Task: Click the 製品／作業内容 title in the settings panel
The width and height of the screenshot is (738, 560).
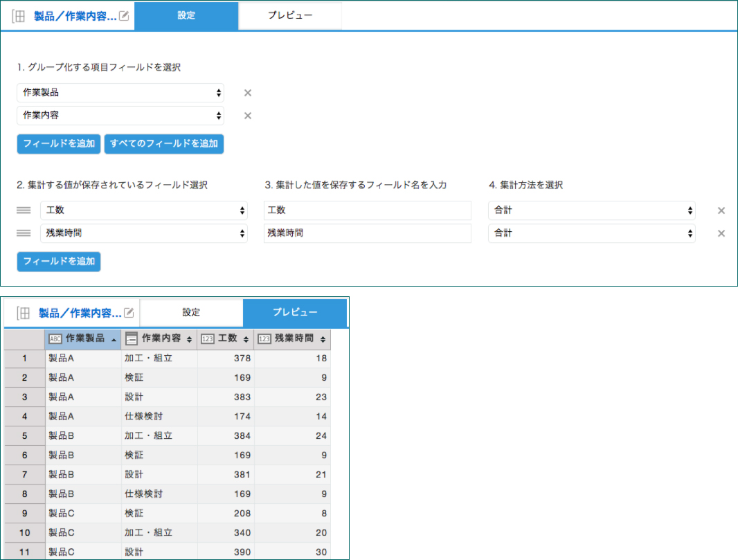Action: 75,16
